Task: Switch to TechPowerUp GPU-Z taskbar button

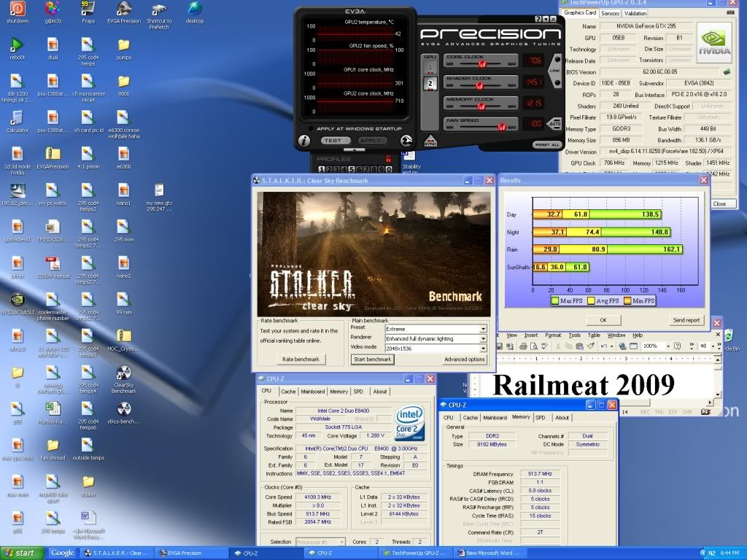Action: point(416,553)
